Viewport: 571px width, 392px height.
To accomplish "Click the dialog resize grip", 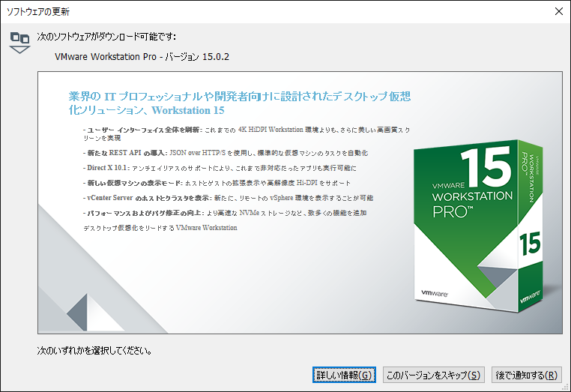I will pos(566,388).
